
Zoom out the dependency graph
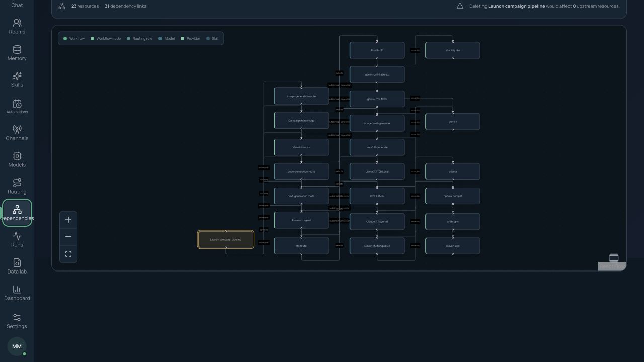(68, 237)
